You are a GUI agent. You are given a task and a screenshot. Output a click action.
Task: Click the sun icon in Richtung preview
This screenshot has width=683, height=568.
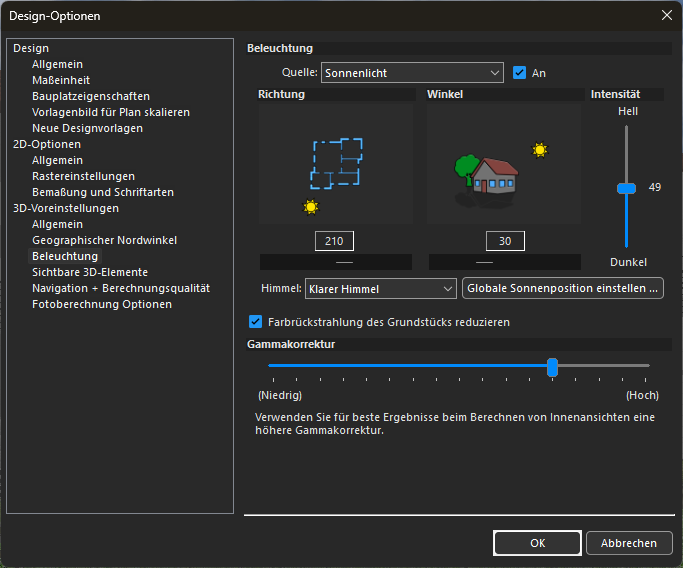pos(311,207)
